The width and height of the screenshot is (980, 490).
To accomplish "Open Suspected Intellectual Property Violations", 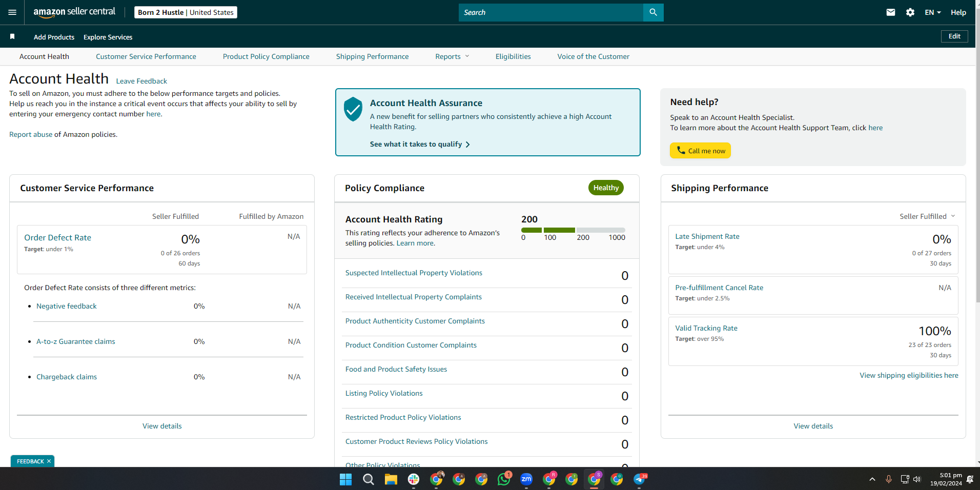I will coord(414,273).
